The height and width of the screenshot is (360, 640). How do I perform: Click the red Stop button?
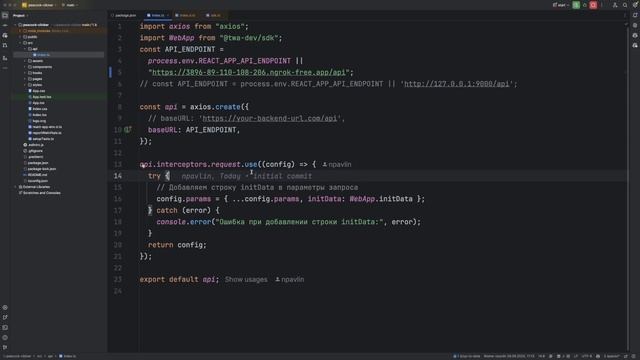(x=593, y=5)
